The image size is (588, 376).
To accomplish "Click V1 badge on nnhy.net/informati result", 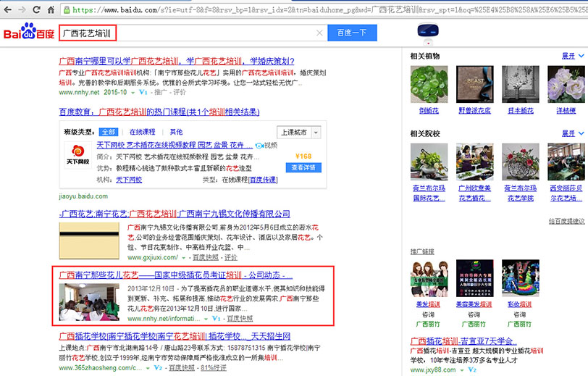I will (x=217, y=319).
